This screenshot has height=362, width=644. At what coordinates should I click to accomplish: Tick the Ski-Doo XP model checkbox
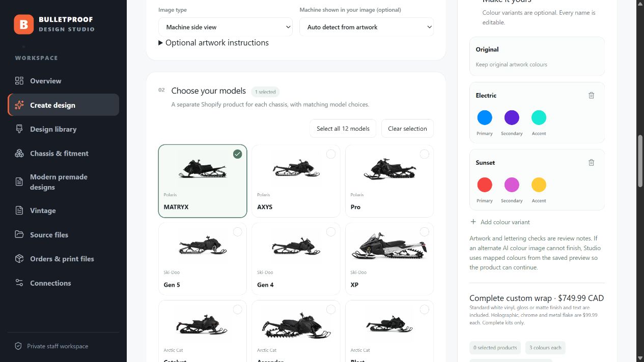tap(424, 232)
